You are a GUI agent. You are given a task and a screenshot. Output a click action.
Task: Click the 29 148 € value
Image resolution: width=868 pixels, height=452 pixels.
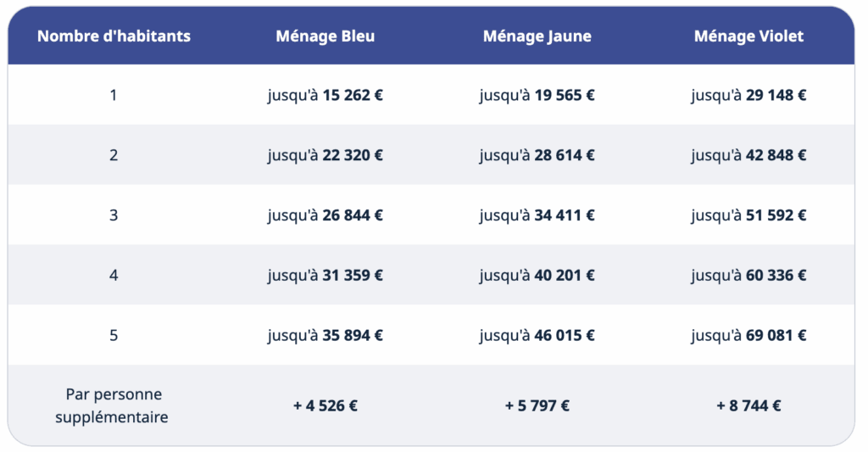point(776,95)
